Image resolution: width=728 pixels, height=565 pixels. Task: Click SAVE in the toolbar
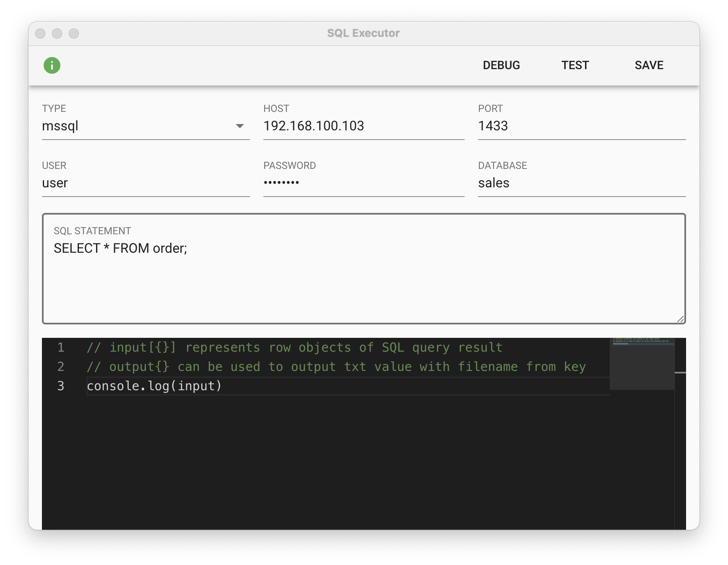pos(649,65)
